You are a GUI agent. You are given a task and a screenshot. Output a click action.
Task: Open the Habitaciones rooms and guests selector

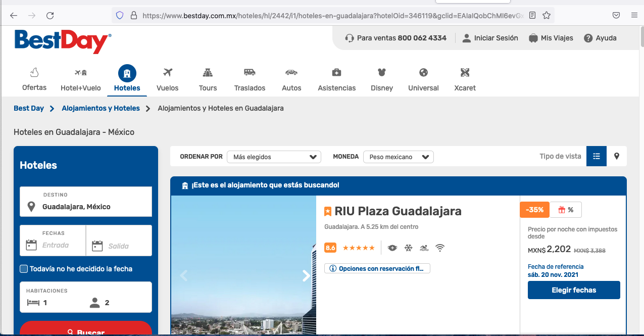tap(86, 297)
